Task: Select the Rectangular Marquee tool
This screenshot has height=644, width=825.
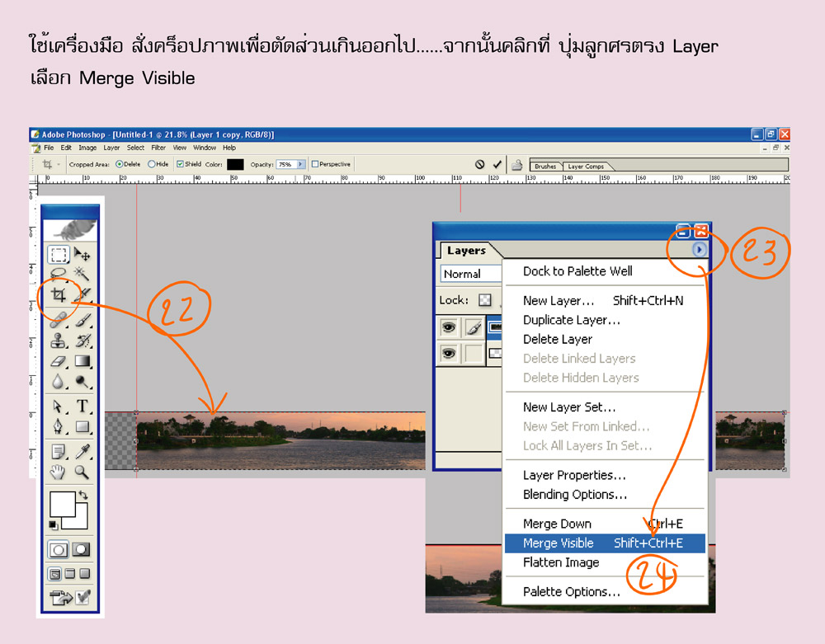Action: pyautogui.click(x=59, y=254)
